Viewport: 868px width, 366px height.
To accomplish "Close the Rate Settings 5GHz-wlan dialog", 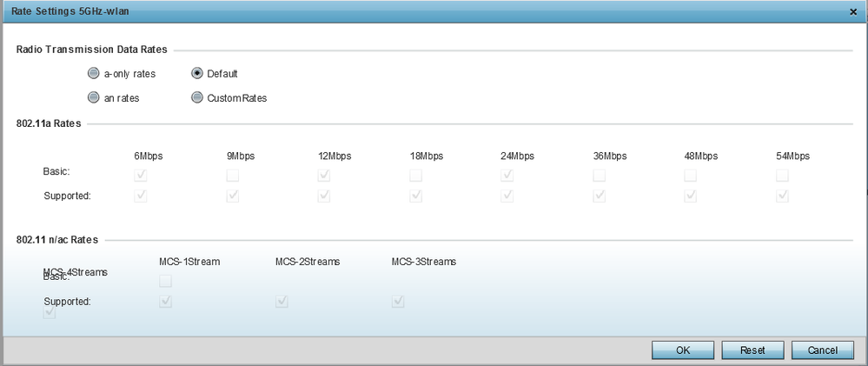I will tap(852, 11).
